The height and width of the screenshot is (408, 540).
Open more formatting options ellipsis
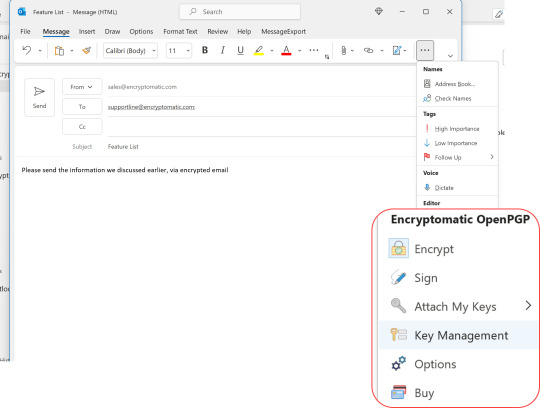coord(314,51)
